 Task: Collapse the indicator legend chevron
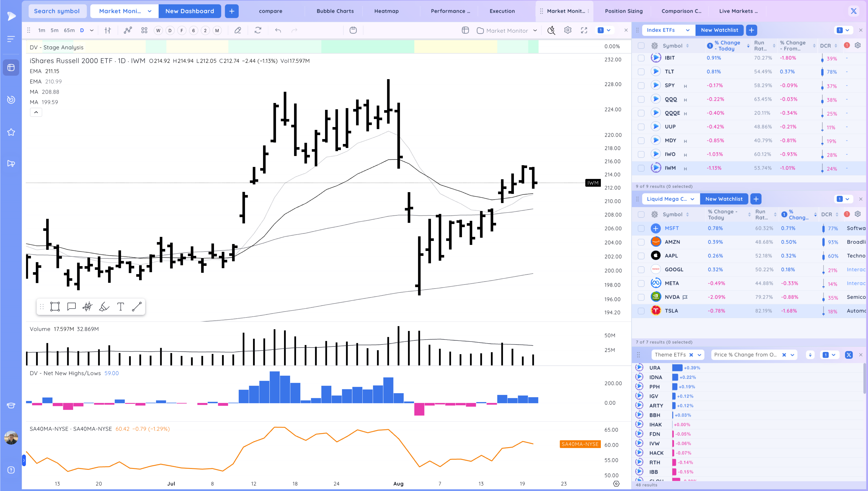click(36, 112)
